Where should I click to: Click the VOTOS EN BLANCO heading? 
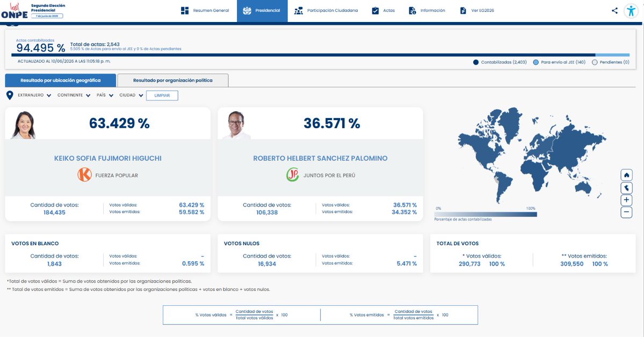(35, 244)
